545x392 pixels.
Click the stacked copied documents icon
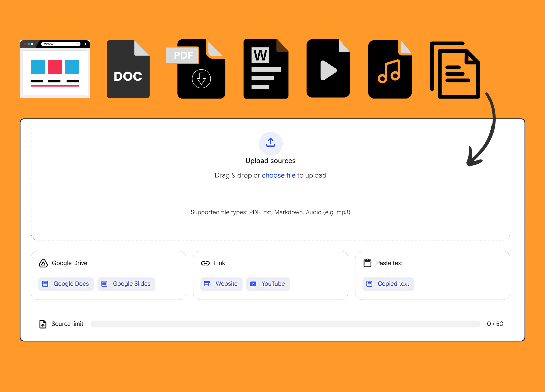click(x=455, y=70)
